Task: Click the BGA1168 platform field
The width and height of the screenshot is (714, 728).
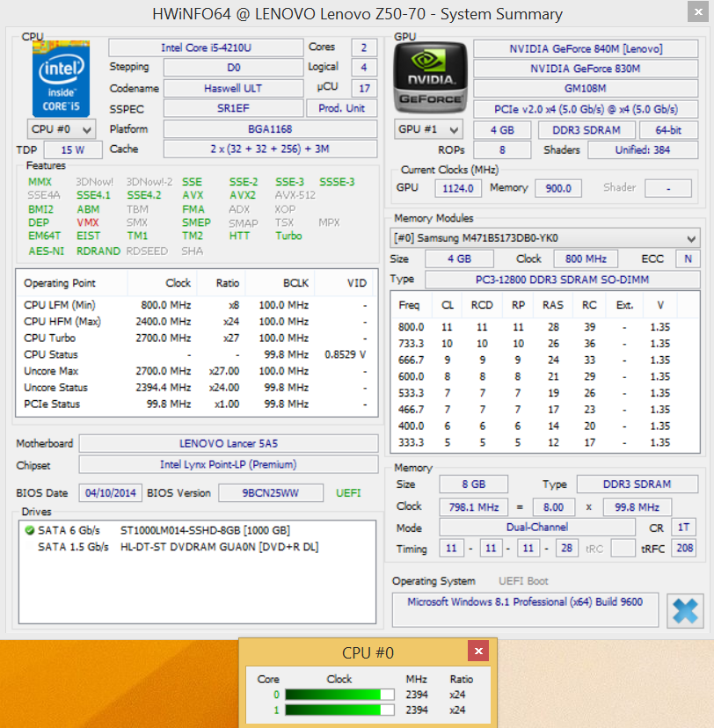Action: (270, 129)
